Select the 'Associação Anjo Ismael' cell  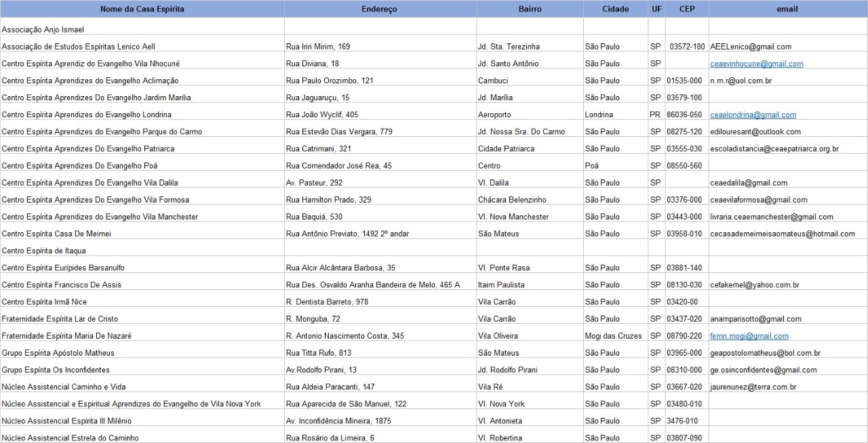coord(43,30)
